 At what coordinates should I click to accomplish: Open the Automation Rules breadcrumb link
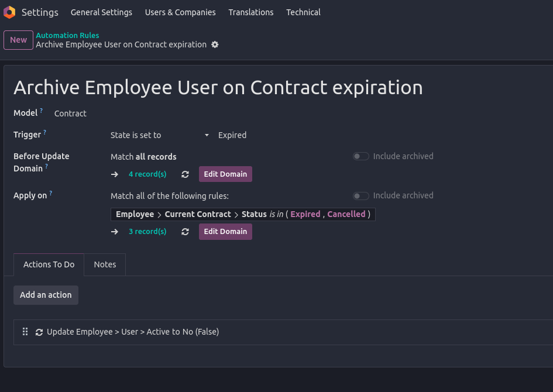click(x=67, y=36)
